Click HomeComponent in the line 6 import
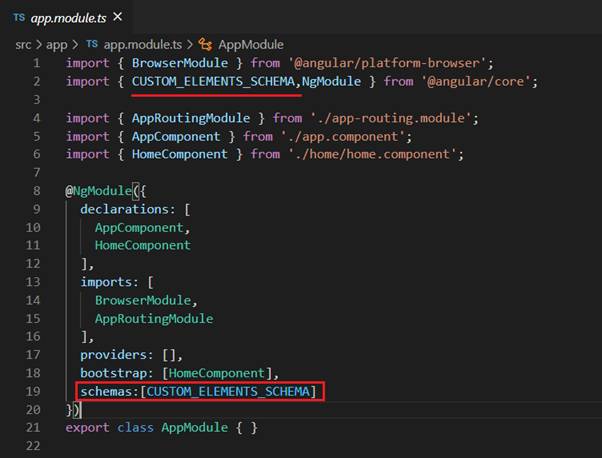Screen dimensions: 602x458 (x=180, y=154)
